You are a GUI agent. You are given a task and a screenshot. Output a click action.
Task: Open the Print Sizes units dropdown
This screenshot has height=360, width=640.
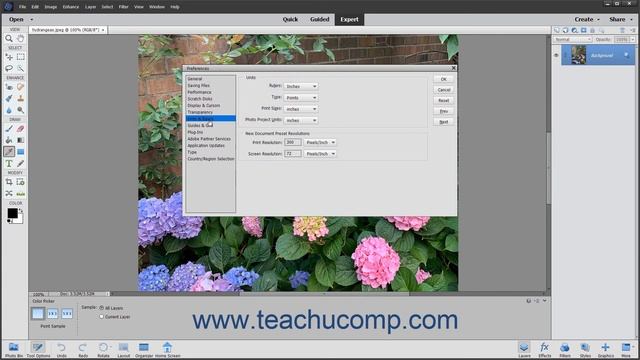tap(300, 109)
